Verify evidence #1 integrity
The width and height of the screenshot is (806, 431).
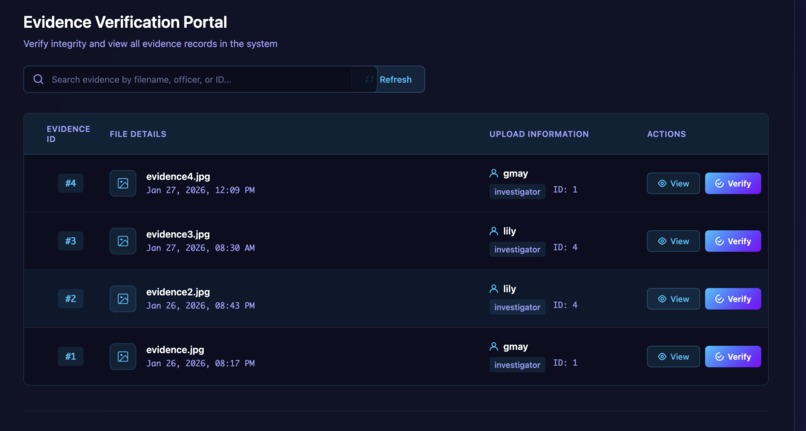coord(733,356)
